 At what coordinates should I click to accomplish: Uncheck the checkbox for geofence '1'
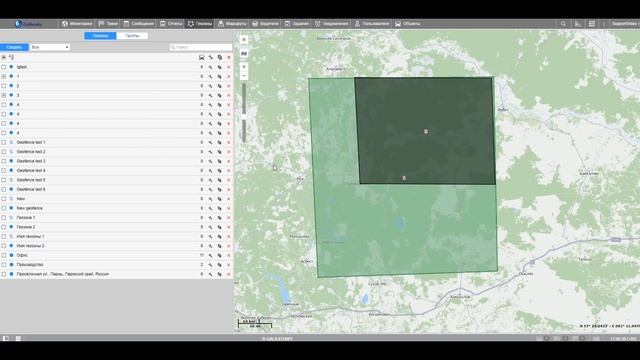click(x=4, y=76)
